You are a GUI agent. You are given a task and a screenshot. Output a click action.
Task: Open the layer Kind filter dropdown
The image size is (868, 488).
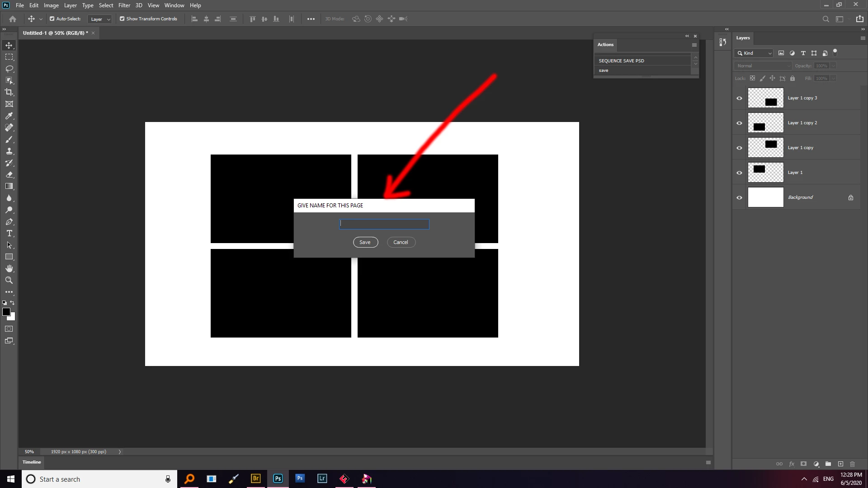coord(755,53)
